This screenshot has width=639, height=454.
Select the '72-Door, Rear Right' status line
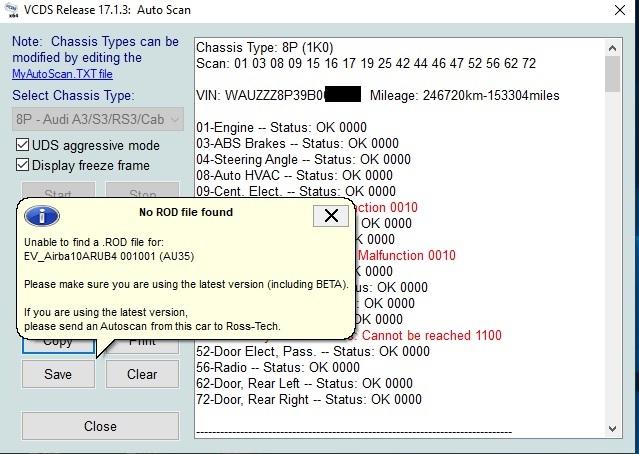308,399
